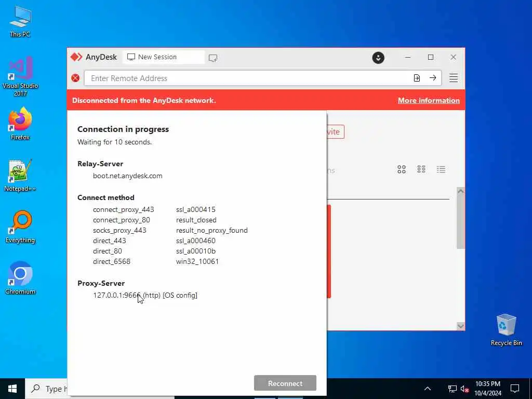Click the Reconnect button

[285, 383]
